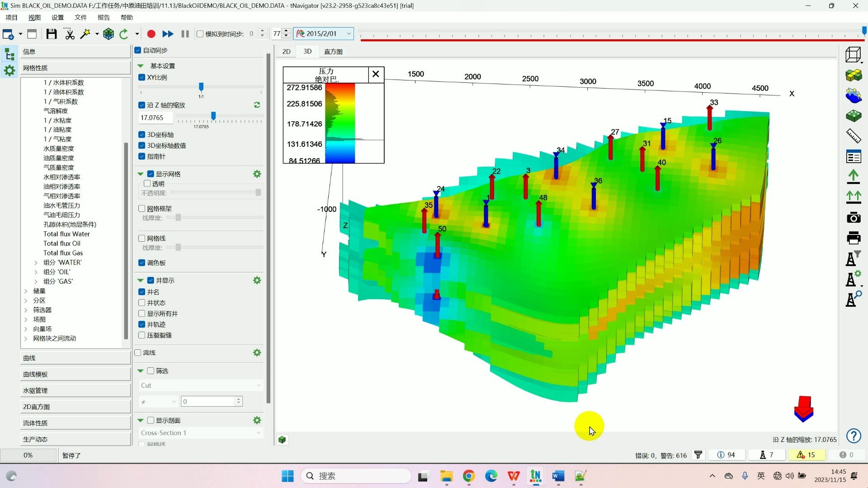The height and width of the screenshot is (488, 868).
Task: Pause the simulation with the pause icon
Action: click(x=185, y=34)
